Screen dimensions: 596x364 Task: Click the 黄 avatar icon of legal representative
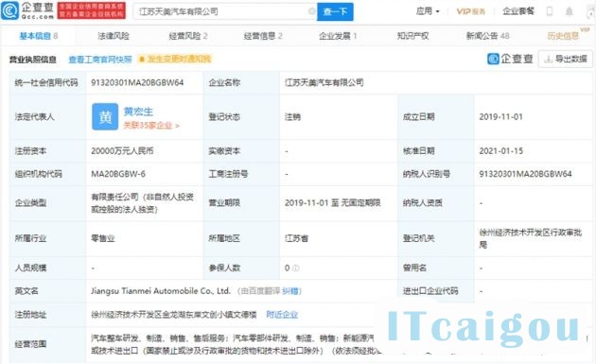point(105,117)
